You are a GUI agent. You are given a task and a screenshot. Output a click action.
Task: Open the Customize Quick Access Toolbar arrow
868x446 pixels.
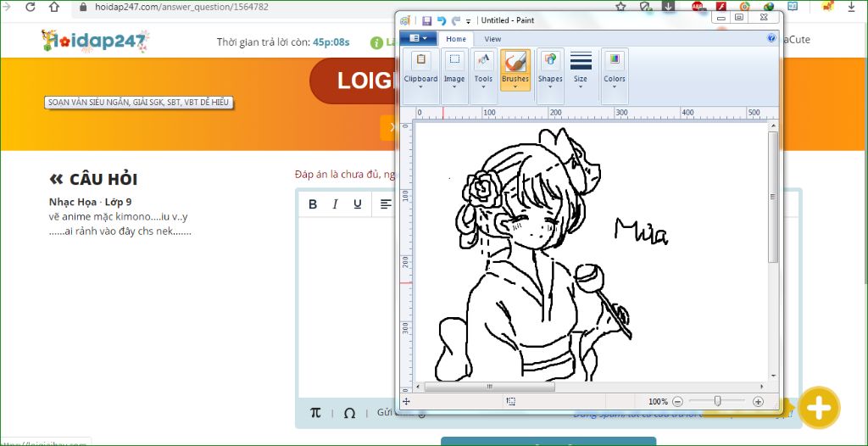tap(468, 21)
